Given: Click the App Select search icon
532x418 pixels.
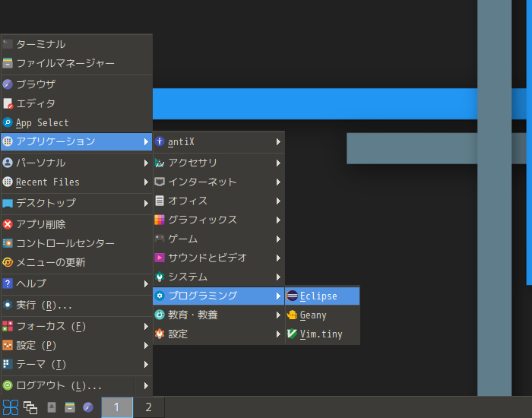Looking at the screenshot, I should (8, 122).
